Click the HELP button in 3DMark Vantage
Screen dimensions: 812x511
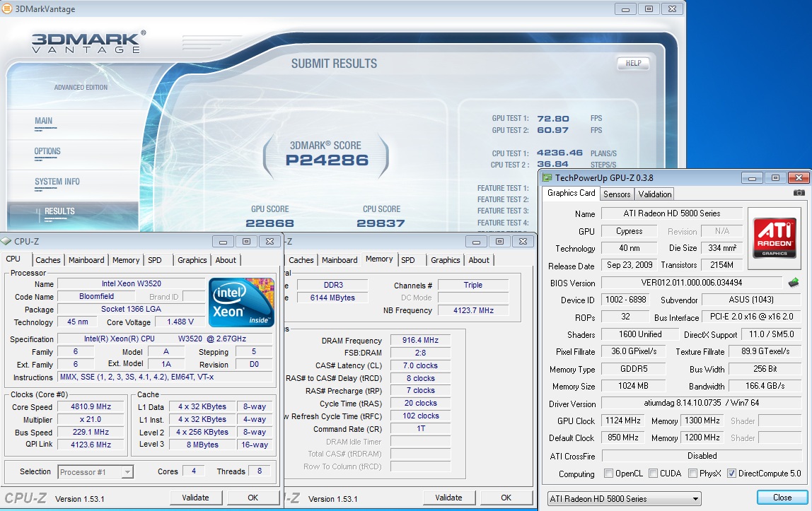pos(633,63)
